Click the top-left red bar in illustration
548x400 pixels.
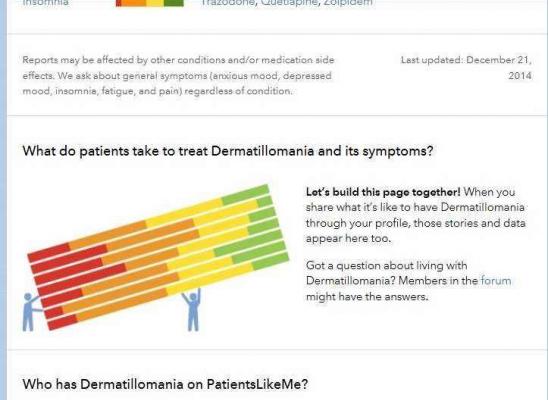[49, 252]
